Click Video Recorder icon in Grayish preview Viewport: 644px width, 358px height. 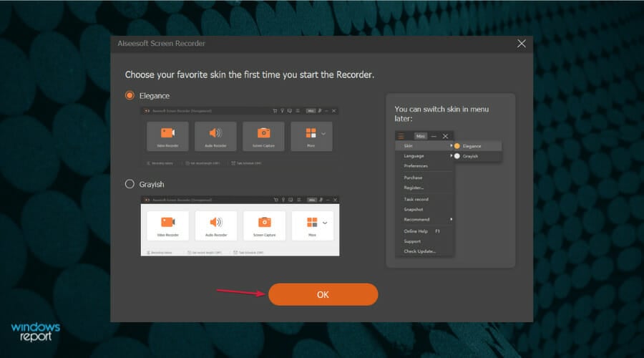click(x=167, y=222)
